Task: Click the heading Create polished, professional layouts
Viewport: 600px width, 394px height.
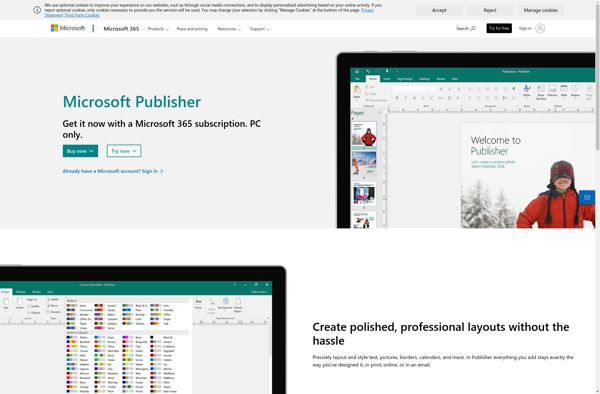Action: pyautogui.click(x=441, y=334)
